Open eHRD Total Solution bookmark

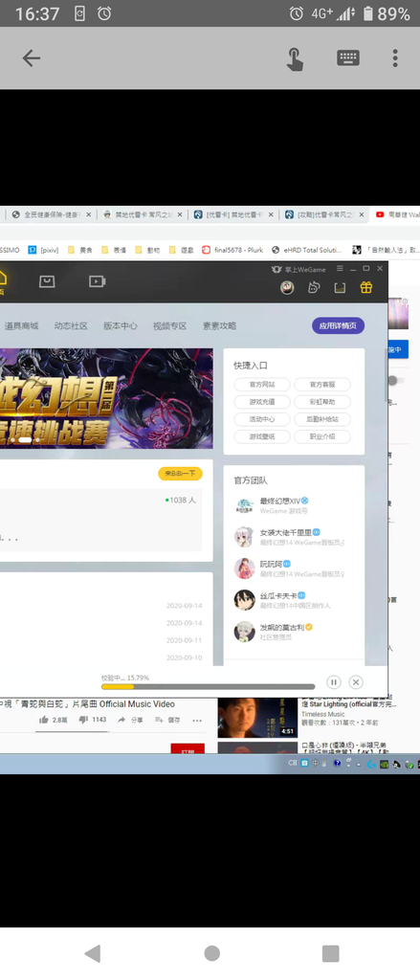pyautogui.click(x=307, y=250)
